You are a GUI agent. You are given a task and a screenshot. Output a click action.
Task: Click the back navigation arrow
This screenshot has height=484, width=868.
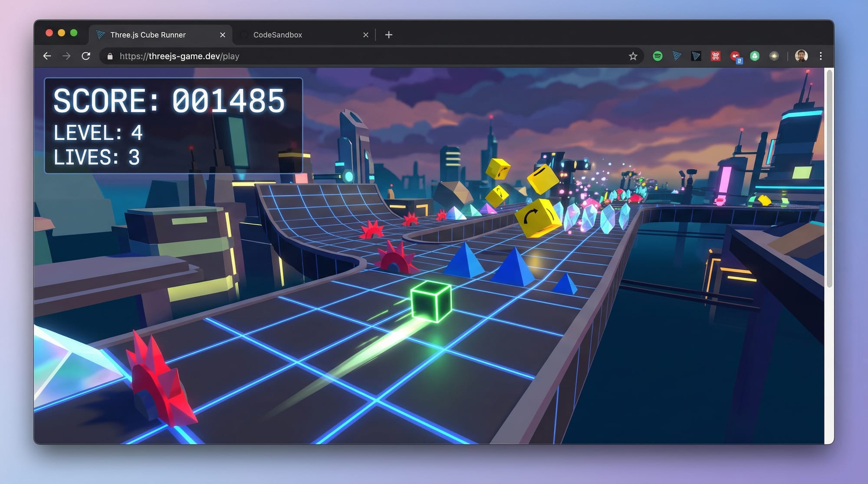(47, 56)
